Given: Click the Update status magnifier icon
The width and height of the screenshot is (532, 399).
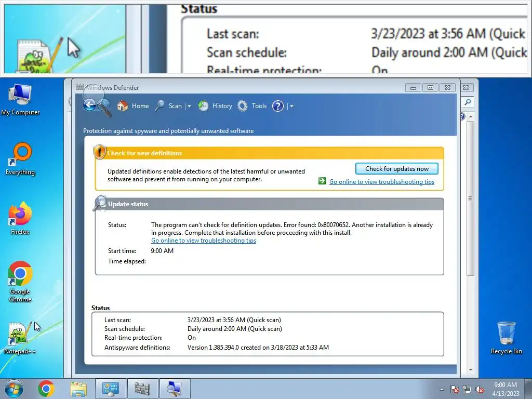Looking at the screenshot, I should click(100, 203).
